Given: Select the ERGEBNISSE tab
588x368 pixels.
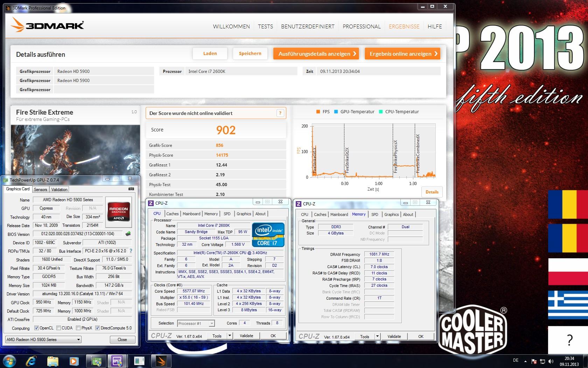Looking at the screenshot, I should (x=404, y=26).
